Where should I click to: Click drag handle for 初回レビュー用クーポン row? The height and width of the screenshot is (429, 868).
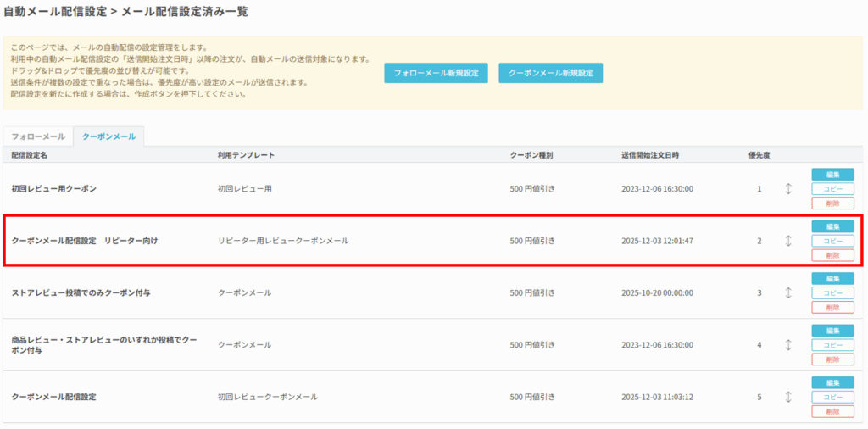click(788, 188)
